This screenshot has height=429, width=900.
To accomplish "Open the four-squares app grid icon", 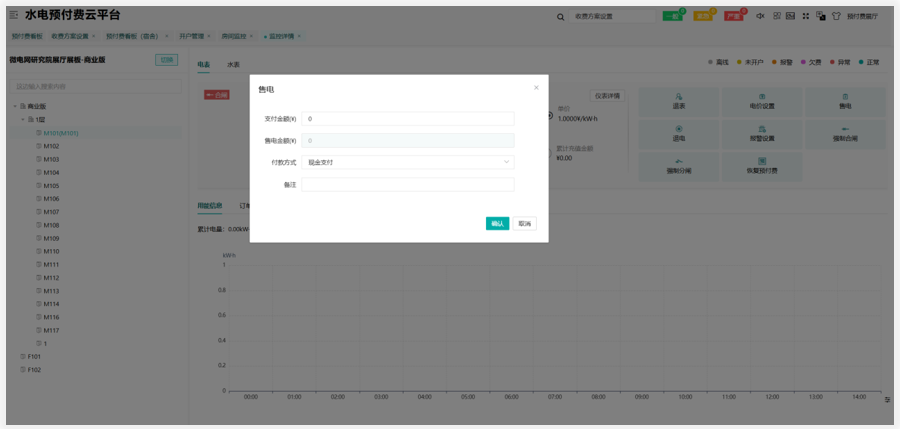I will click(x=777, y=16).
